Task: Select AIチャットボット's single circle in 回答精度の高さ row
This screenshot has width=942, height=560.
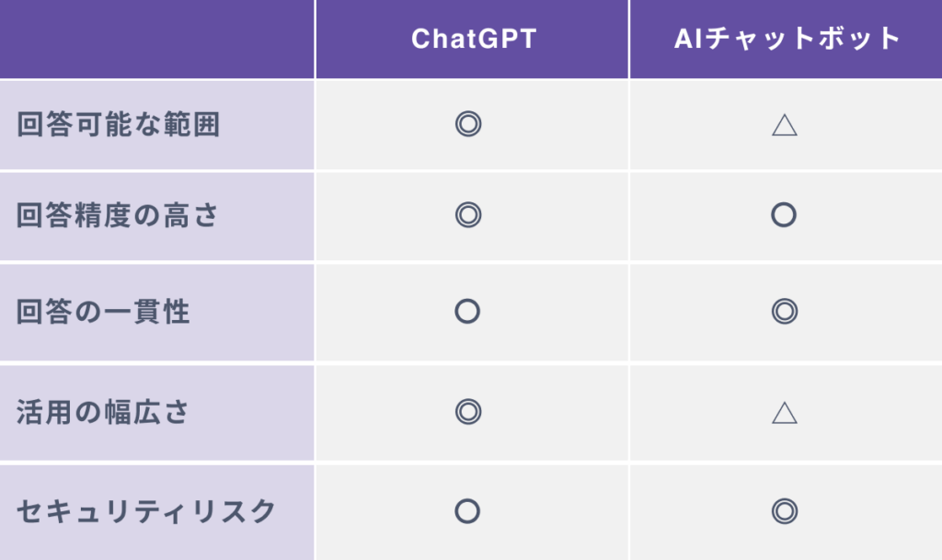Action: click(784, 215)
